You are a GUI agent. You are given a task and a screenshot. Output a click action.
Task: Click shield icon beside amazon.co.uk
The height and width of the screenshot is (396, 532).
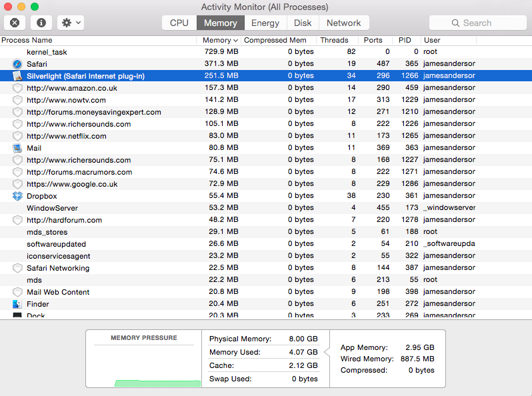click(x=17, y=88)
